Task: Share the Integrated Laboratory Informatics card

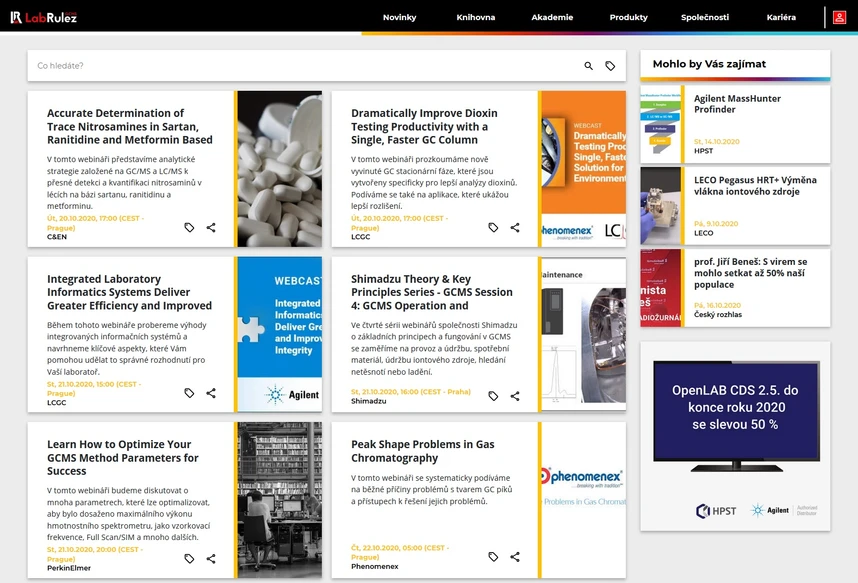Action: (211, 393)
